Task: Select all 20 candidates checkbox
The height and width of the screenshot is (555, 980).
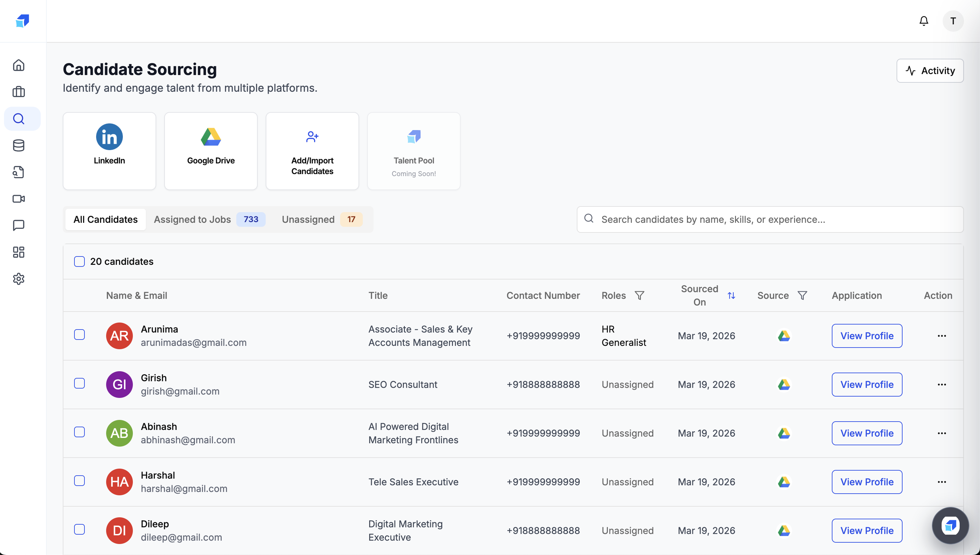Action: coord(79,261)
